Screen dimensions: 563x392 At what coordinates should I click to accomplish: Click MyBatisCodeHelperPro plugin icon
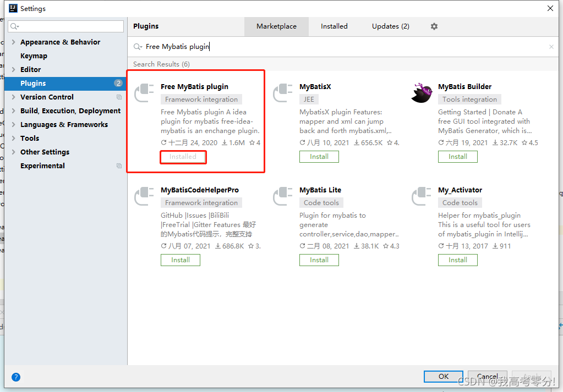point(144,196)
